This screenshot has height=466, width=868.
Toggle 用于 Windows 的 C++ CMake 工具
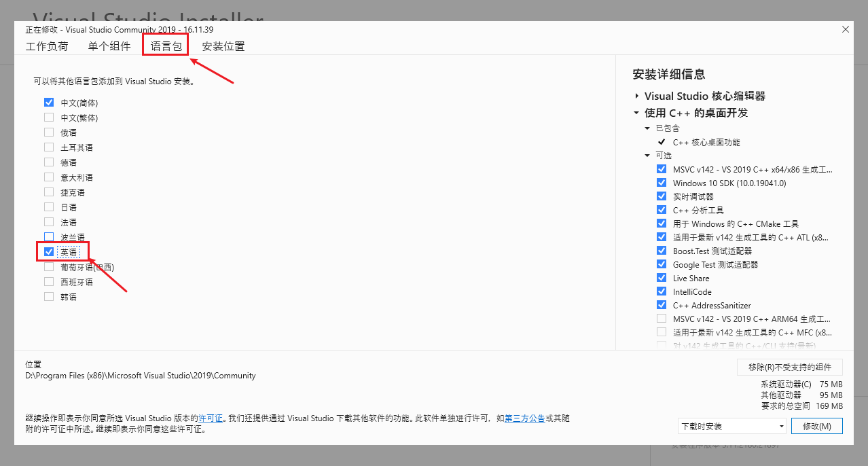click(662, 223)
